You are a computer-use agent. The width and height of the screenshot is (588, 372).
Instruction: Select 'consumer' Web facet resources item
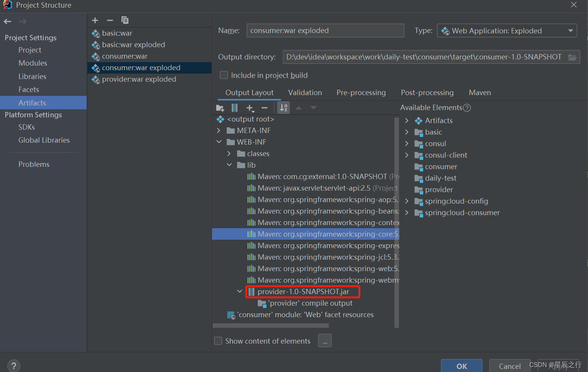(305, 315)
